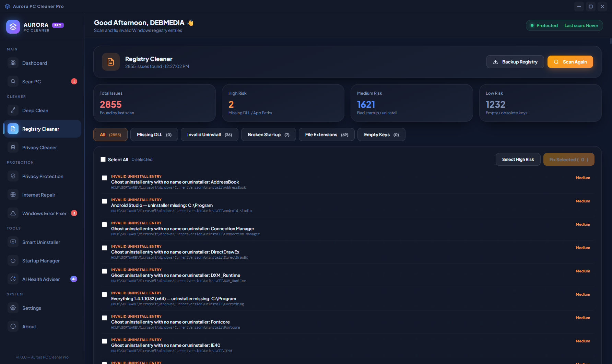Click the Total Issues 2855 summary card
Viewport: 612px width, 364px height.
point(154,103)
